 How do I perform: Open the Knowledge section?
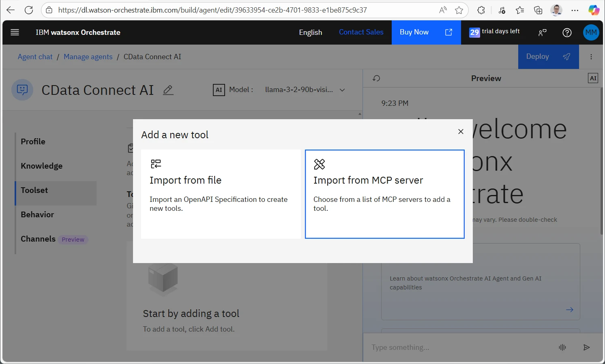coord(42,166)
